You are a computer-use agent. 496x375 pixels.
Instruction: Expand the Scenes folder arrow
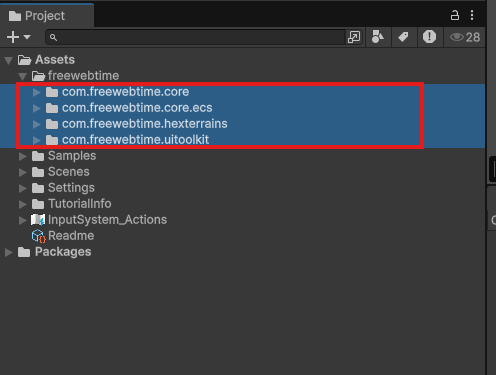click(23, 172)
